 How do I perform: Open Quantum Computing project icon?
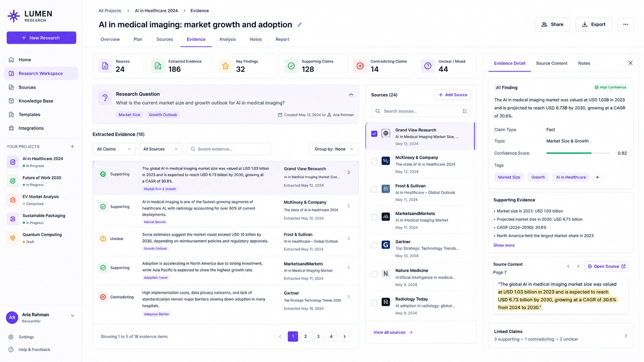(13, 238)
